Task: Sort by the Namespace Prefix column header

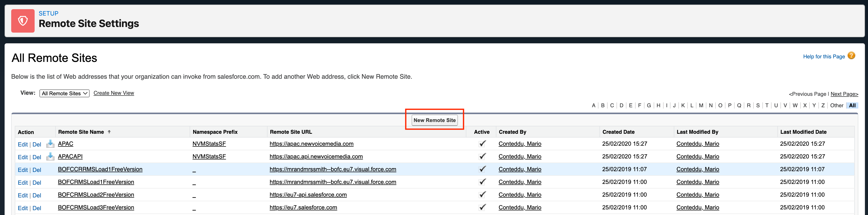Action: (215, 132)
